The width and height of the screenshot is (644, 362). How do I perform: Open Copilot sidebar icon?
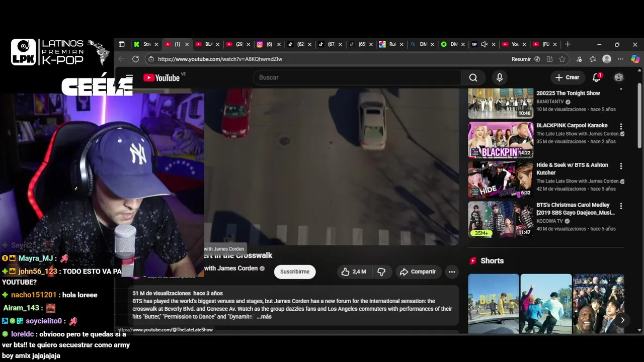(635, 59)
